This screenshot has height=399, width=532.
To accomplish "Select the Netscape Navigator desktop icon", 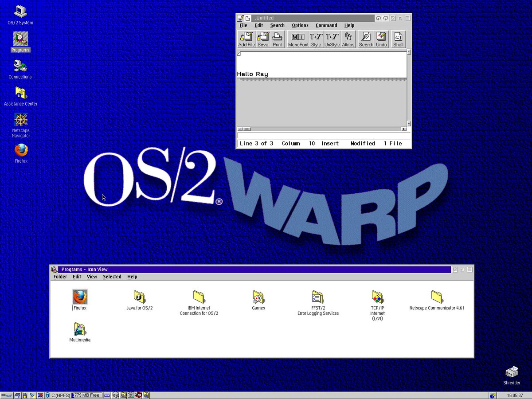I will click(x=21, y=125).
